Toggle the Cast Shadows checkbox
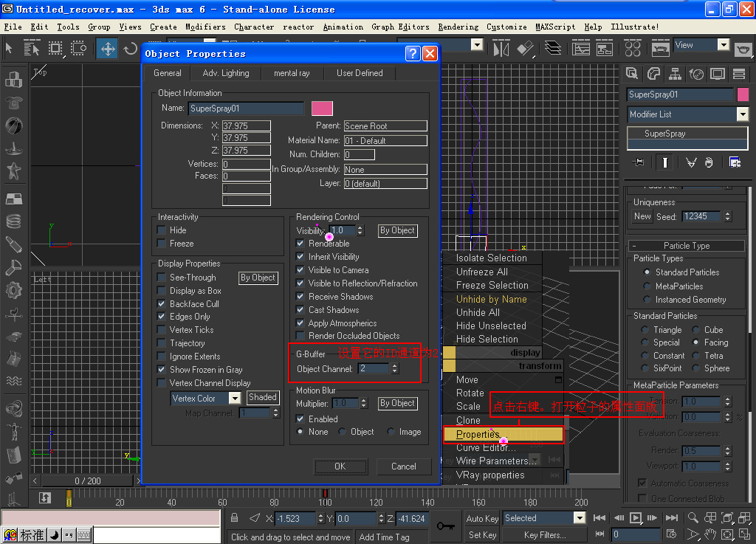 [300, 310]
